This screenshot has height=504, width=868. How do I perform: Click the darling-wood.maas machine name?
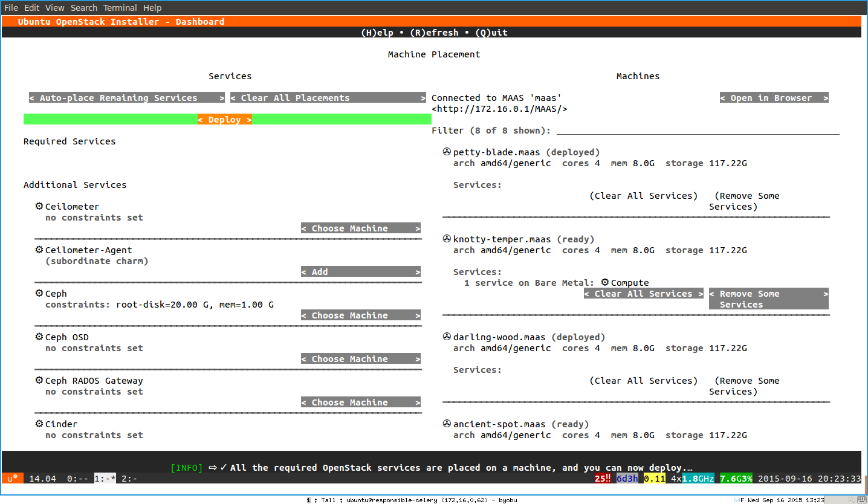click(499, 337)
